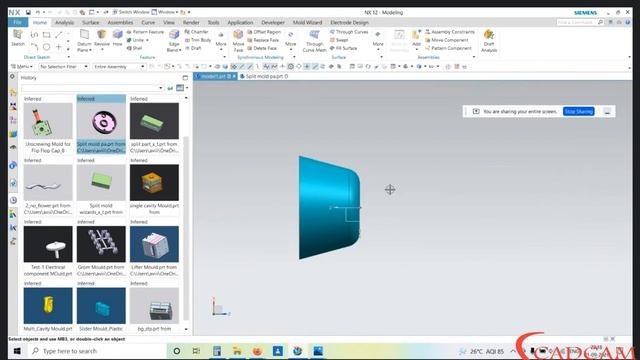Open File Explorer from the taskbar

[237, 351]
